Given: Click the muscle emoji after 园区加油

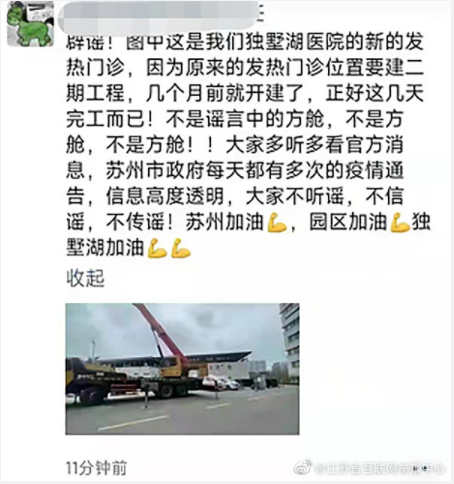Looking at the screenshot, I should click(x=400, y=222).
